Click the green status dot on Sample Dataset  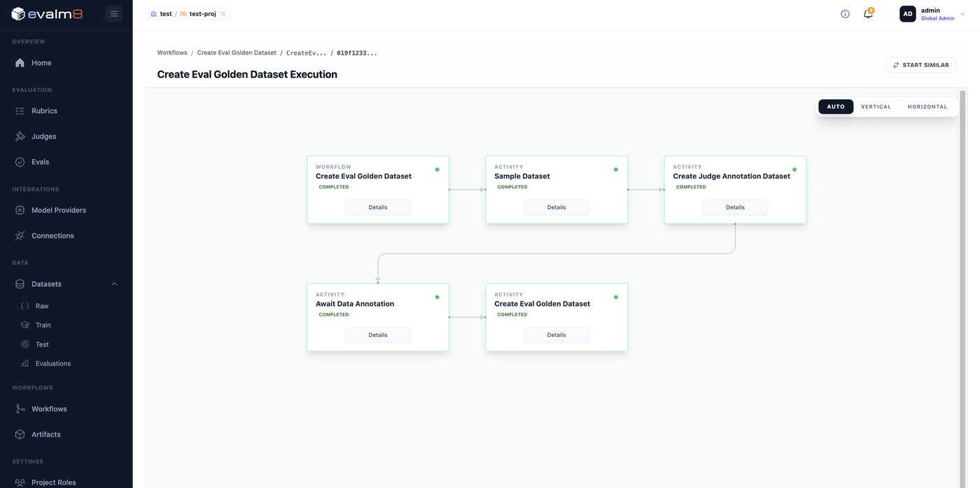(x=616, y=169)
